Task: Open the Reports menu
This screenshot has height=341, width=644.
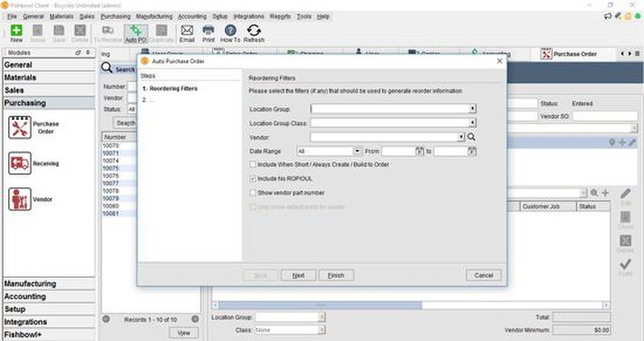Action: [280, 17]
